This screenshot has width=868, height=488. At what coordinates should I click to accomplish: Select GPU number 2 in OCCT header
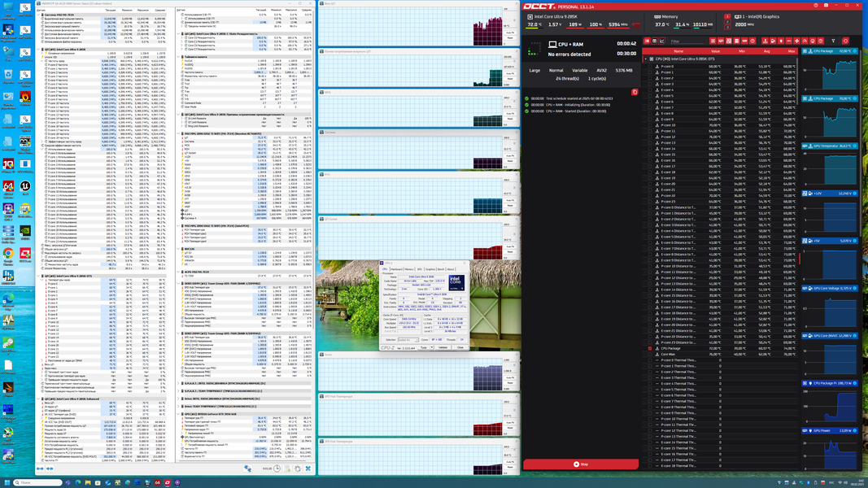pyautogui.click(x=727, y=22)
